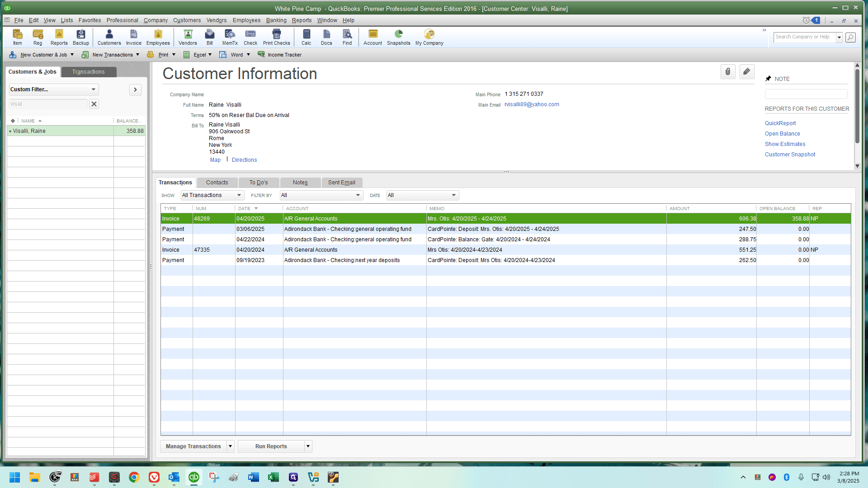Open the Show Estimates link

[785, 144]
